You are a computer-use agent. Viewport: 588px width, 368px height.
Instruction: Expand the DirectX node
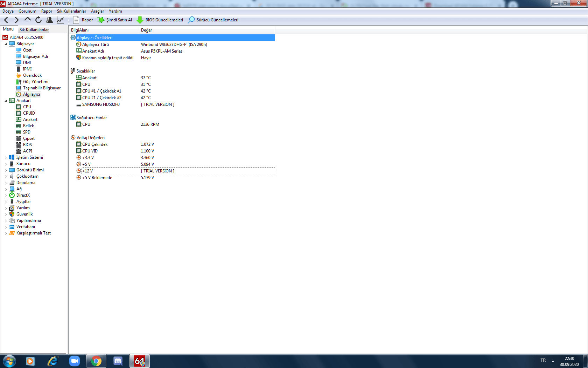click(x=6, y=196)
